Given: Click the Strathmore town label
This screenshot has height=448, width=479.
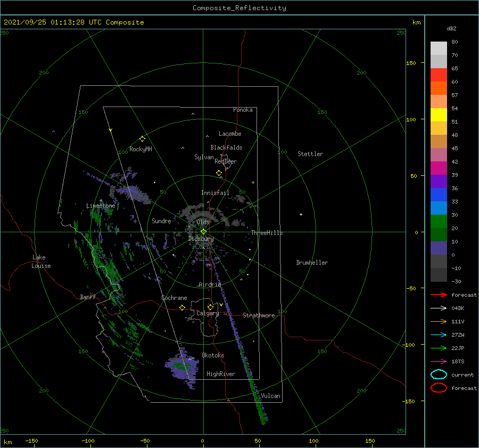Looking at the screenshot, I should tap(259, 315).
